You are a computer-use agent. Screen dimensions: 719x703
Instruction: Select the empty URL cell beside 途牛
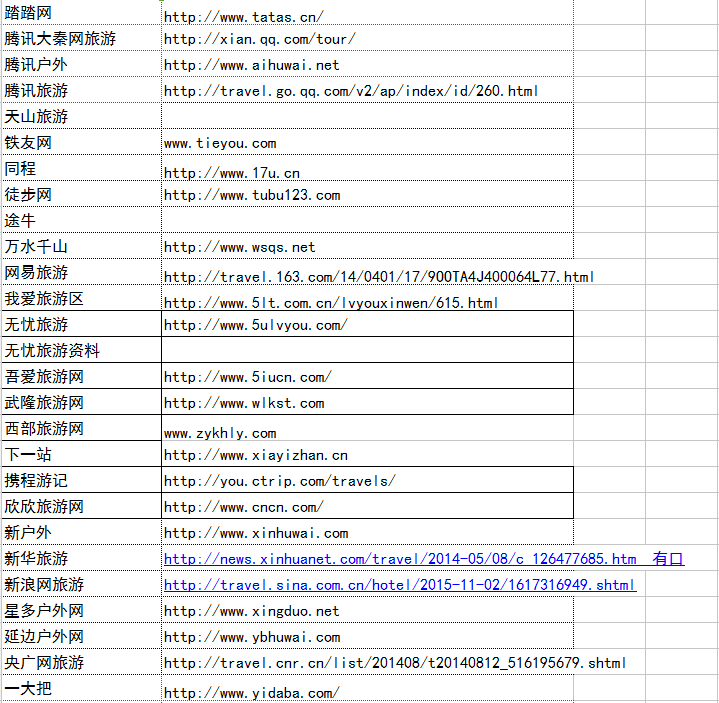367,220
